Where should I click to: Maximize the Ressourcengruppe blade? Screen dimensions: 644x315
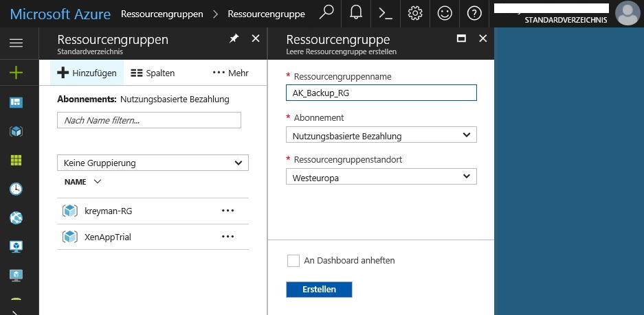[x=461, y=38]
